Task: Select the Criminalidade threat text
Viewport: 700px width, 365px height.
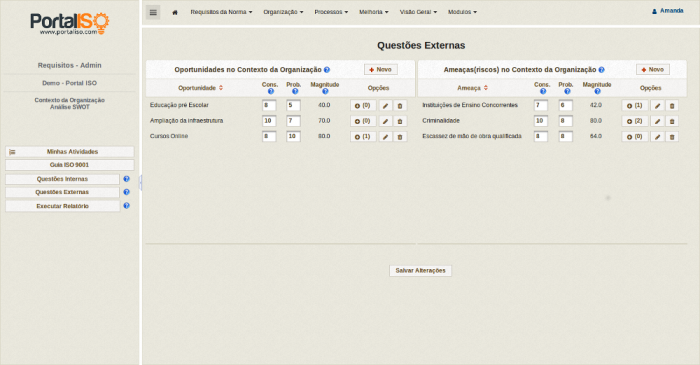Action: pos(441,121)
